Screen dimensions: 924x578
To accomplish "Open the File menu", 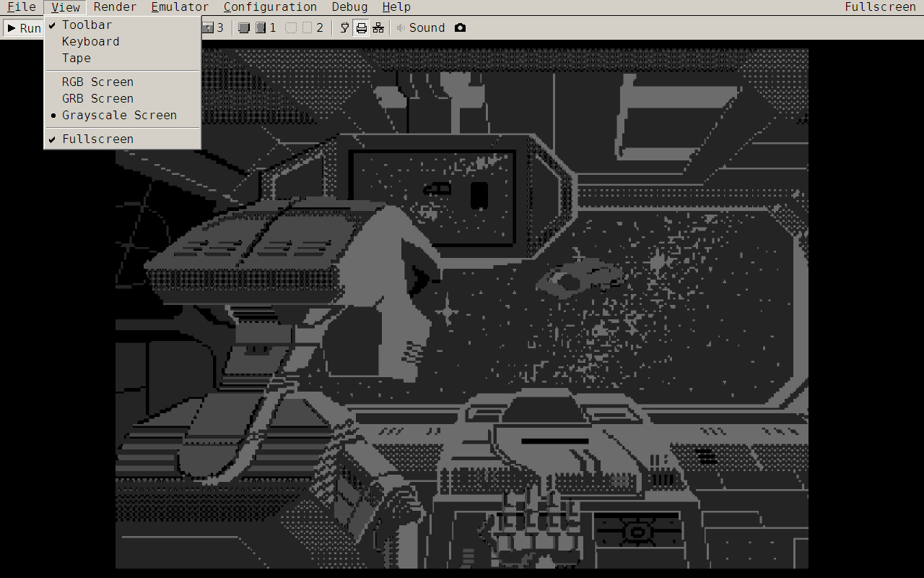I will (x=22, y=7).
